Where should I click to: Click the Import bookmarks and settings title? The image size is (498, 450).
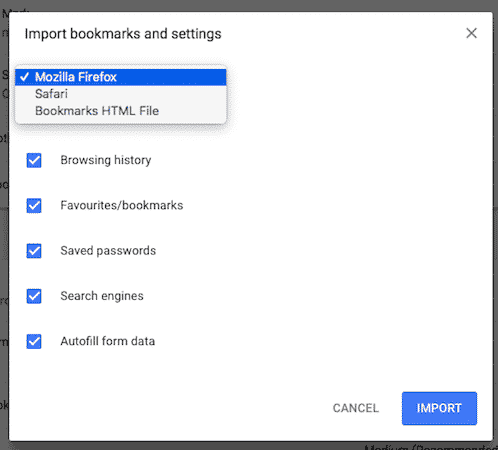point(123,34)
